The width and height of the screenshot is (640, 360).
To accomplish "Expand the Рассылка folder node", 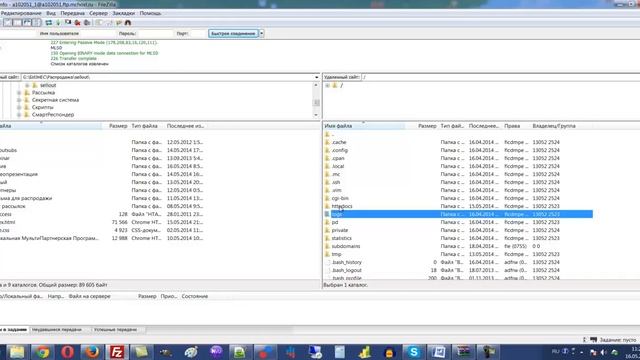I will [19, 93].
